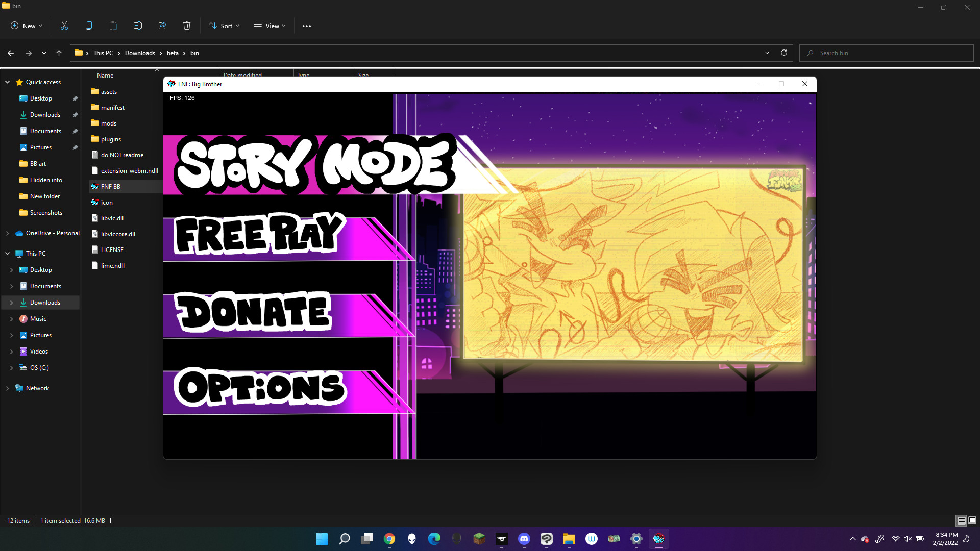Screen dimensions: 980x551
Task: Open Wi-Fi network icon in system tray
Action: coord(895,539)
